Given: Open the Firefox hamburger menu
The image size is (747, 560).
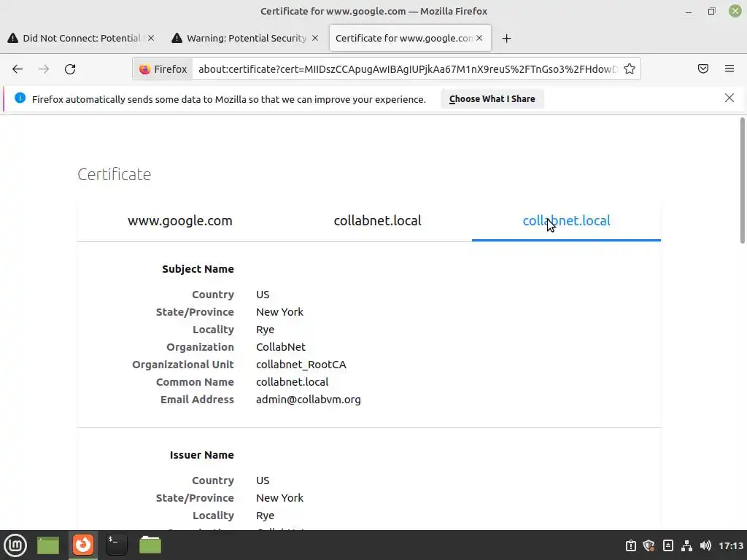Looking at the screenshot, I should click(x=729, y=69).
